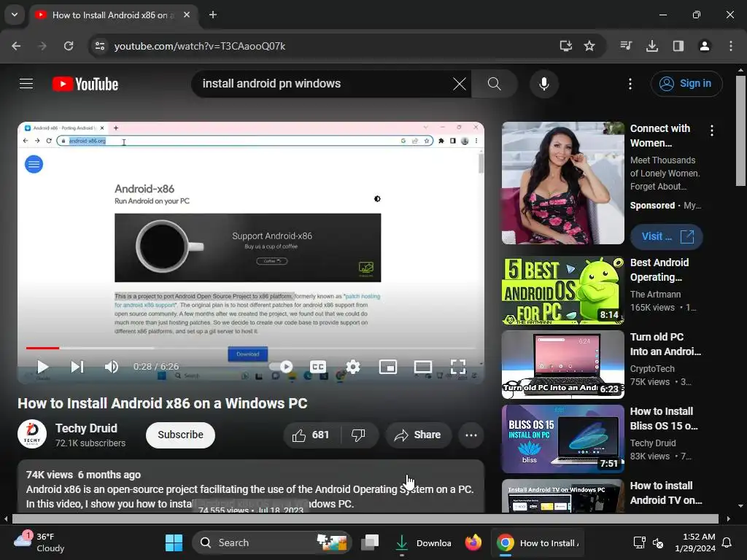Open more actions menu beside Share
Viewport: 747px width, 560px height.
click(471, 435)
